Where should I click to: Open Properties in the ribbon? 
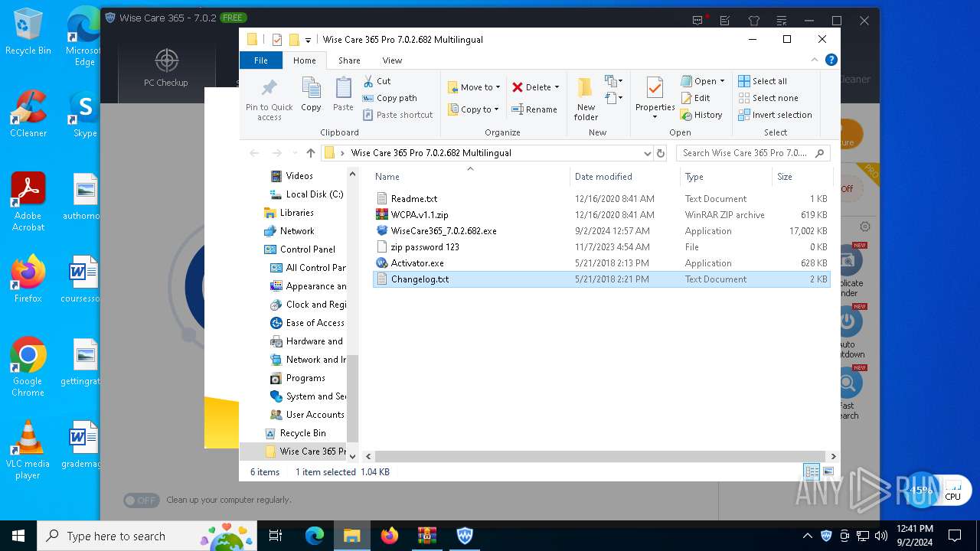[655, 98]
